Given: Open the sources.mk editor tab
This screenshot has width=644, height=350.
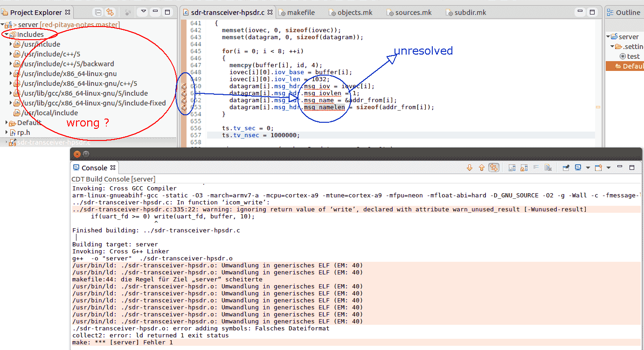Looking at the screenshot, I should coord(409,13).
